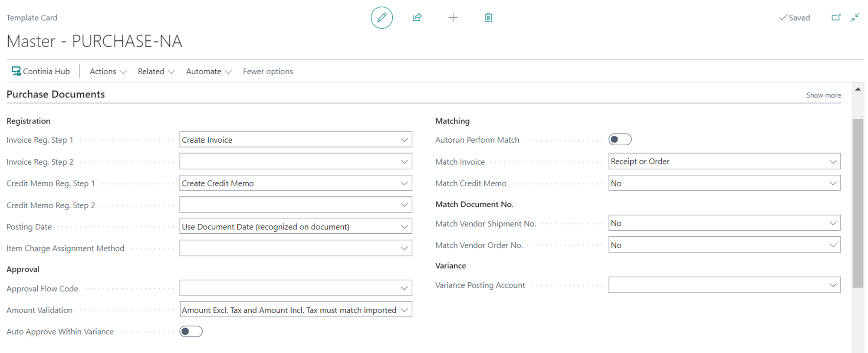Open card in new window icon
This screenshot has width=868, height=353.
point(835,18)
